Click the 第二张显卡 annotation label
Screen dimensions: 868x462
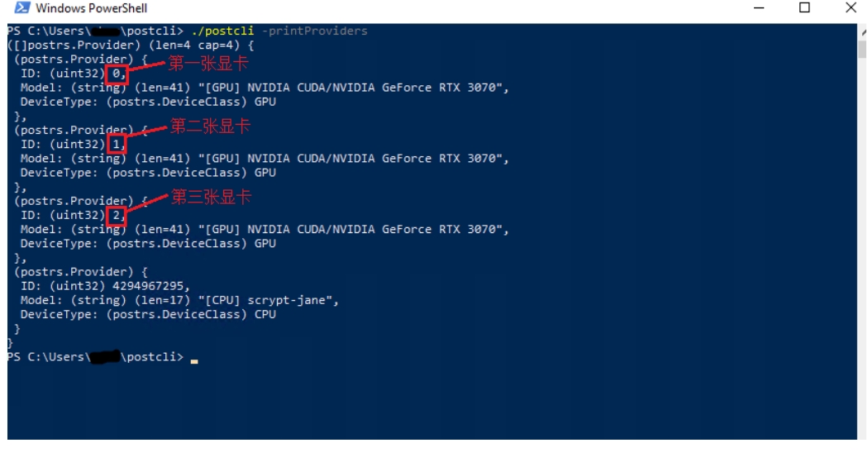pyautogui.click(x=210, y=126)
